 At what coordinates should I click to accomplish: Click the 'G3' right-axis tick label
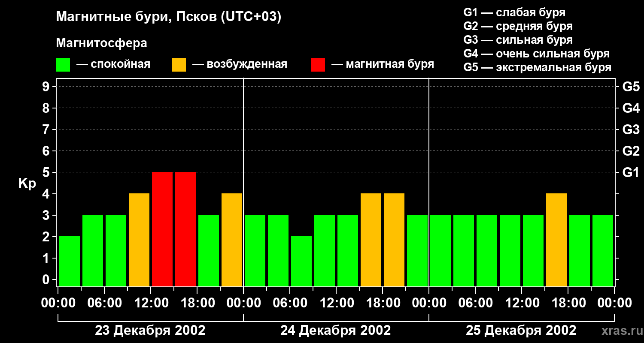(631, 129)
